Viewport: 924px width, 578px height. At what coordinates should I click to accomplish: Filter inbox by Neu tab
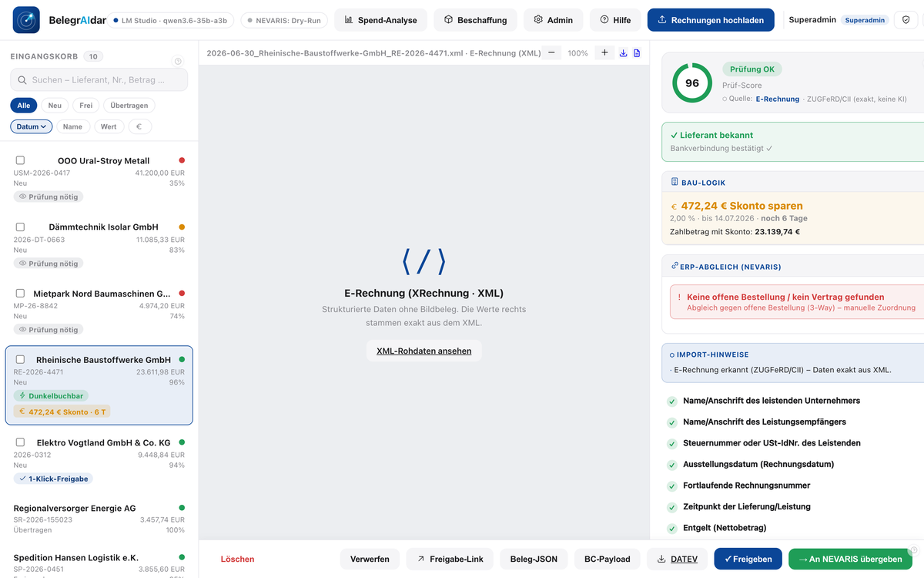(55, 106)
